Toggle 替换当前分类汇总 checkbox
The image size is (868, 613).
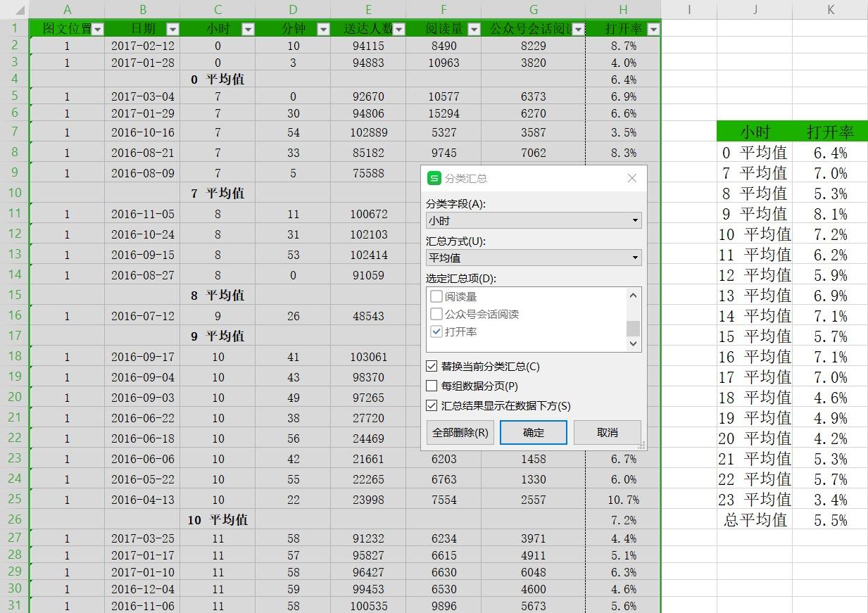(x=432, y=366)
